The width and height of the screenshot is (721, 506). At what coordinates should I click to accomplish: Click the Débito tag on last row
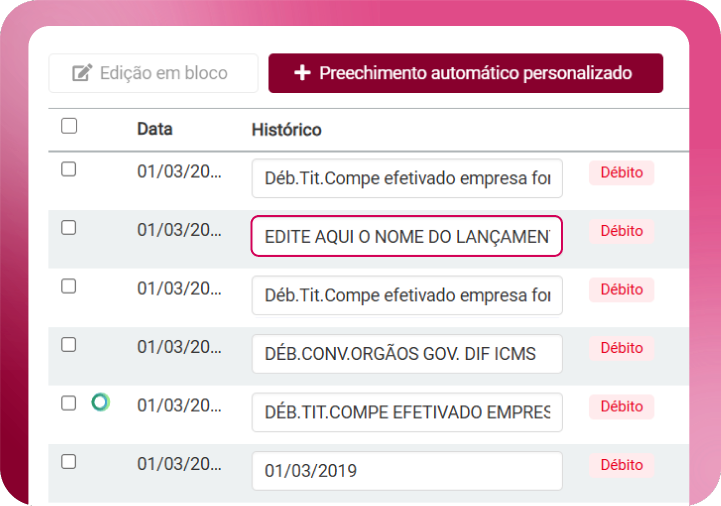point(621,465)
